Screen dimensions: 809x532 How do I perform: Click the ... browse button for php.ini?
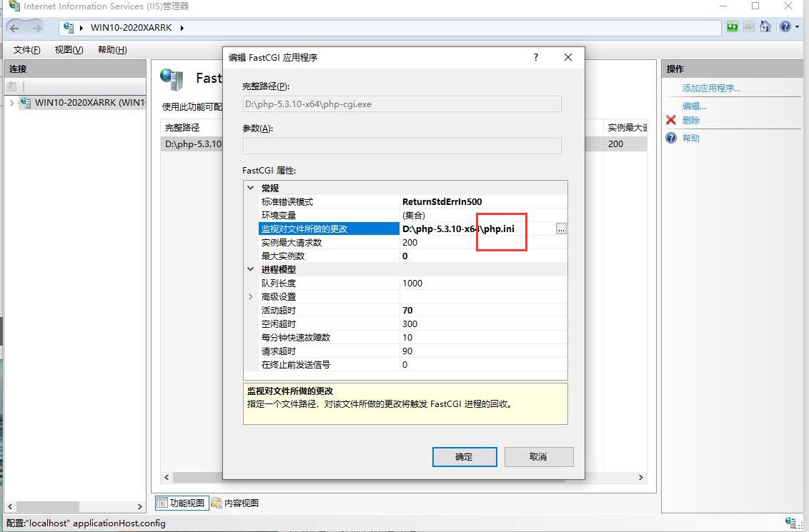click(561, 229)
